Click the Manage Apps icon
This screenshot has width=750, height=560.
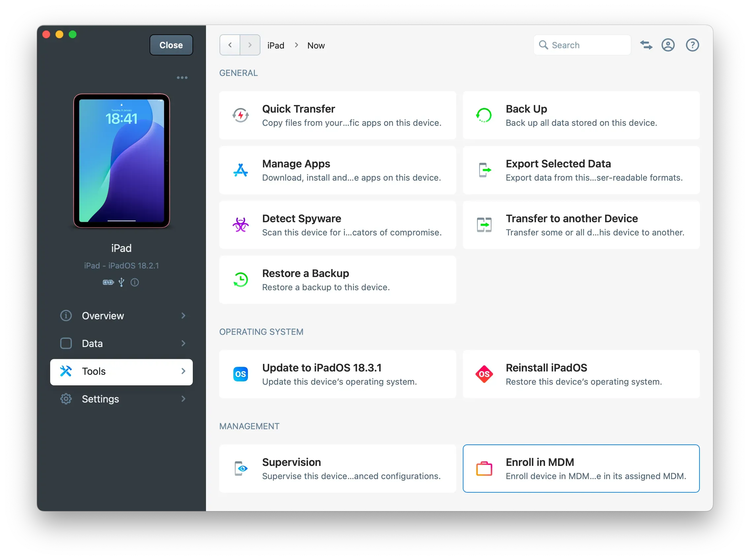240,170
